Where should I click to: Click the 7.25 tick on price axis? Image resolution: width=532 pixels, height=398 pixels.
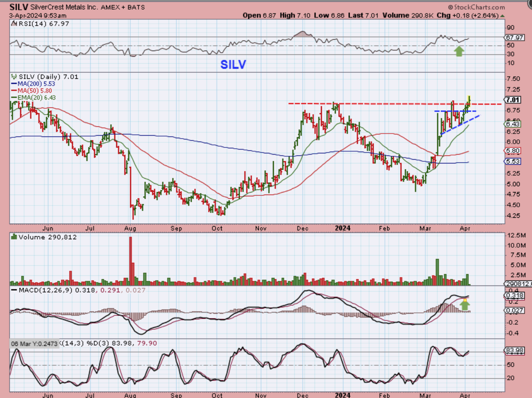point(513,90)
